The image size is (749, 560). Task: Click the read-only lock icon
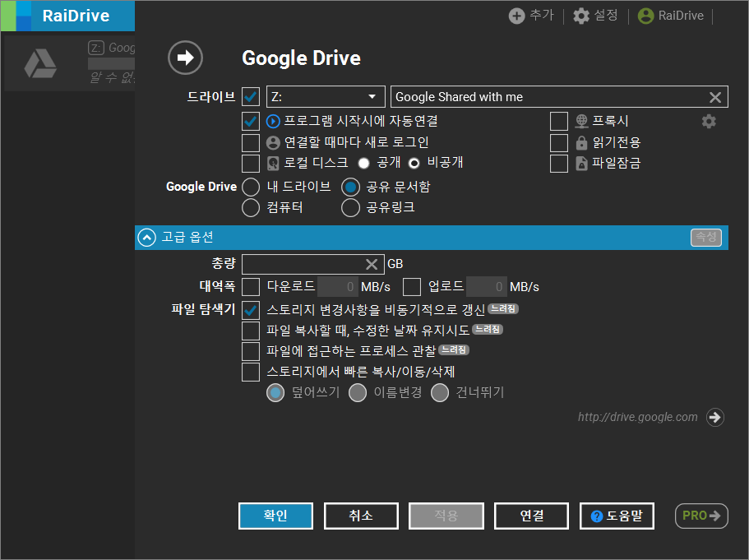[581, 142]
